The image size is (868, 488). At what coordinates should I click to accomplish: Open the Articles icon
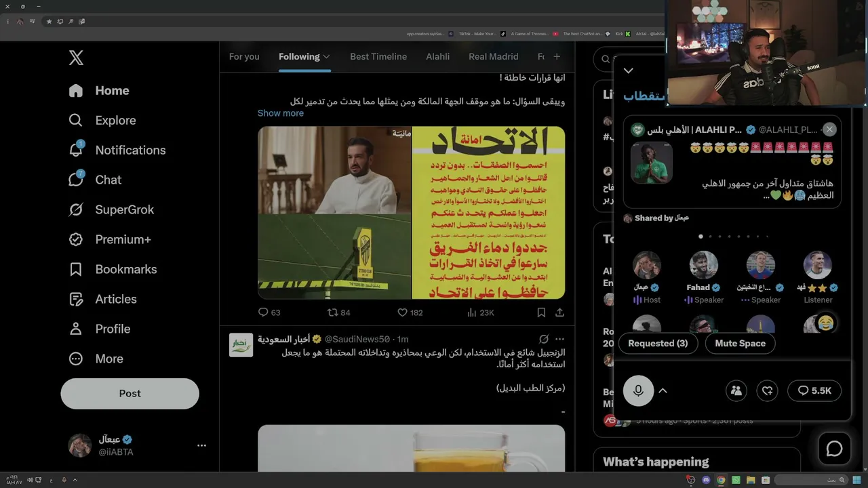pyautogui.click(x=76, y=300)
